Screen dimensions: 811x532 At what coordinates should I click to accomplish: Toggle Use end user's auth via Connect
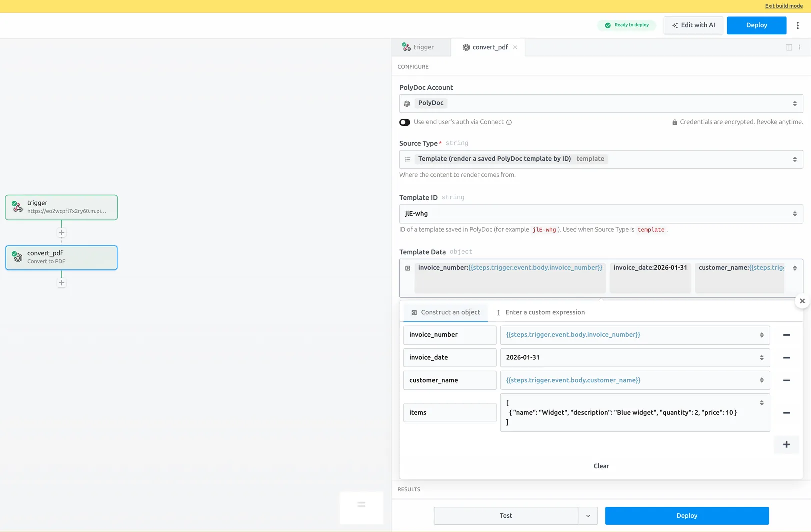405,122
